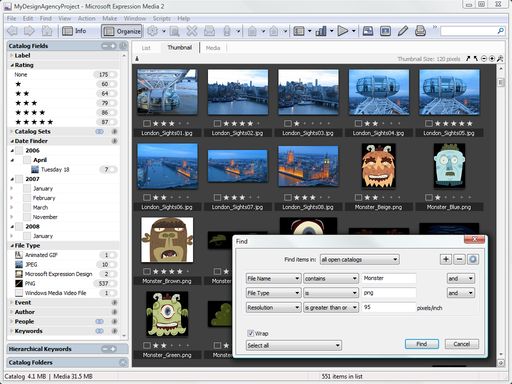Open the Resolution field dropdown
512x384 pixels.
pyautogui.click(x=273, y=308)
